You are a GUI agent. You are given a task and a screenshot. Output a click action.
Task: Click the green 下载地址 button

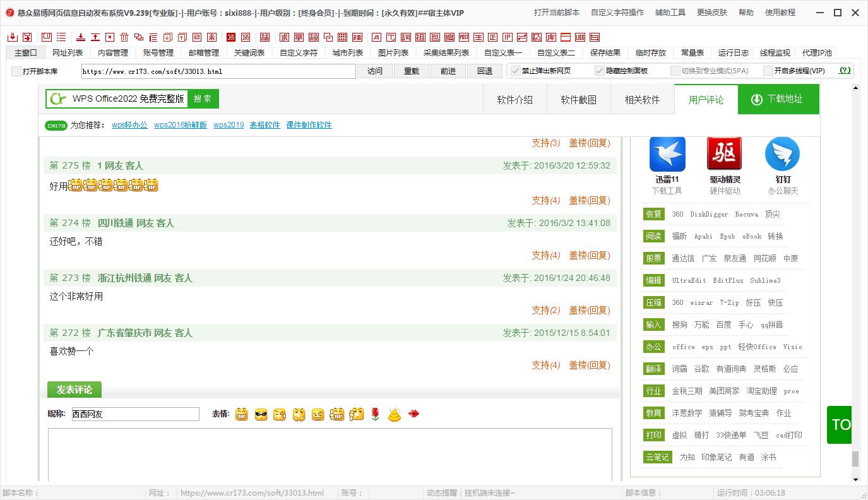click(x=778, y=100)
